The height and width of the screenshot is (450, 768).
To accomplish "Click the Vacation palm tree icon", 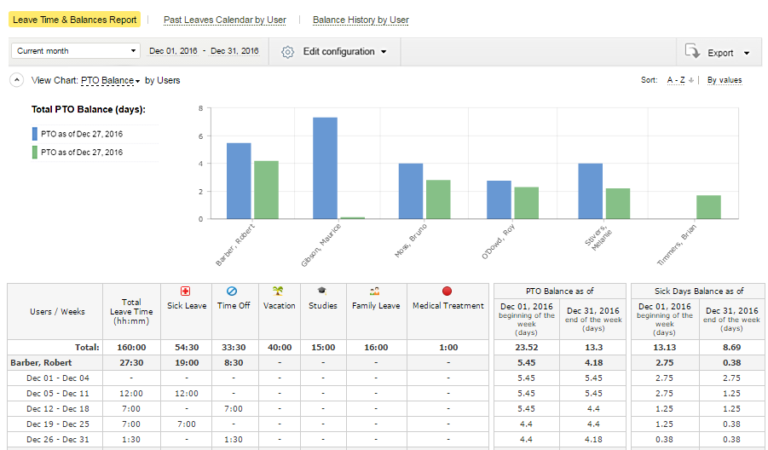I will [x=279, y=290].
